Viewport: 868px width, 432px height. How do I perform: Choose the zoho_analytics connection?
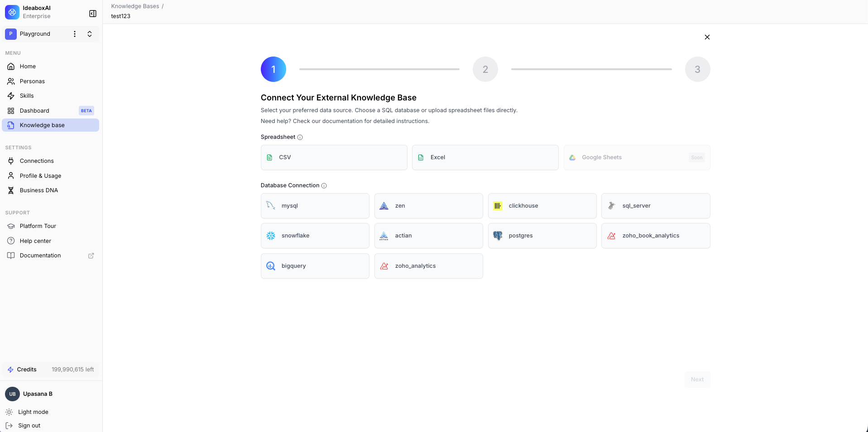[428, 266]
